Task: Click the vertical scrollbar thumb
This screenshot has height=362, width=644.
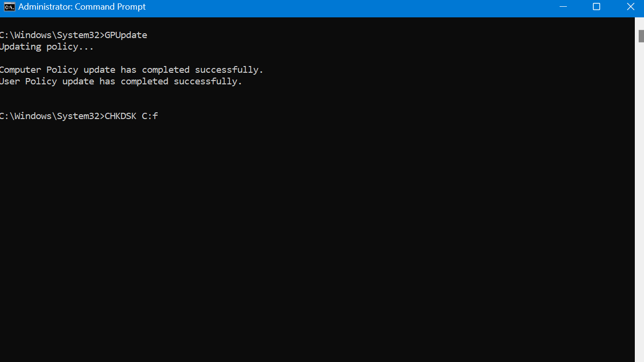Action: click(641, 36)
